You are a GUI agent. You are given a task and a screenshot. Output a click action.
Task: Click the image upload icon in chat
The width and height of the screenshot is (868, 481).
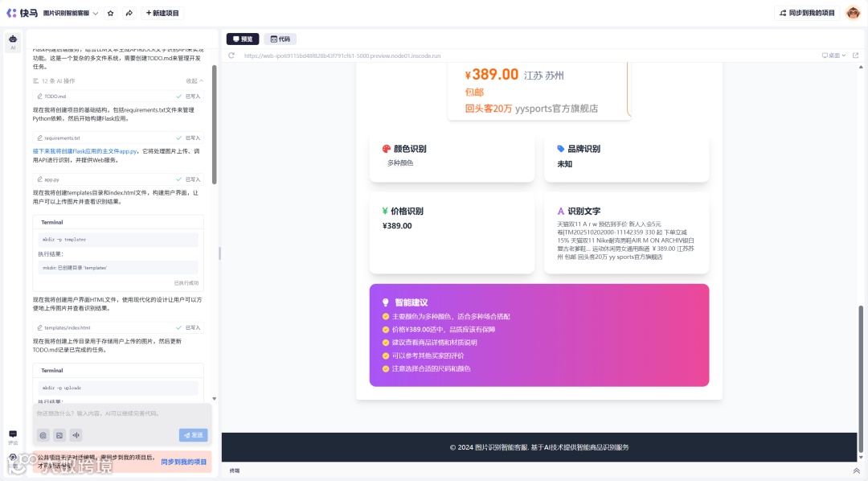pos(59,436)
